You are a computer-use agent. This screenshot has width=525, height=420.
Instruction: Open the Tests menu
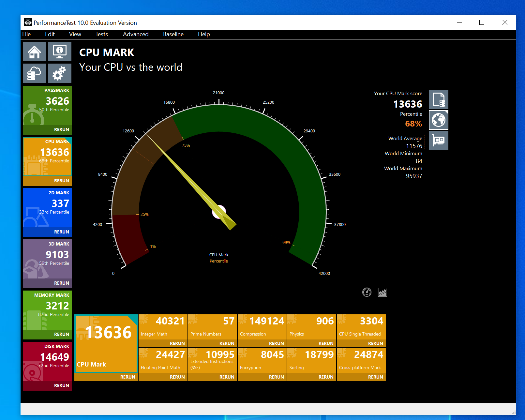tap(102, 34)
